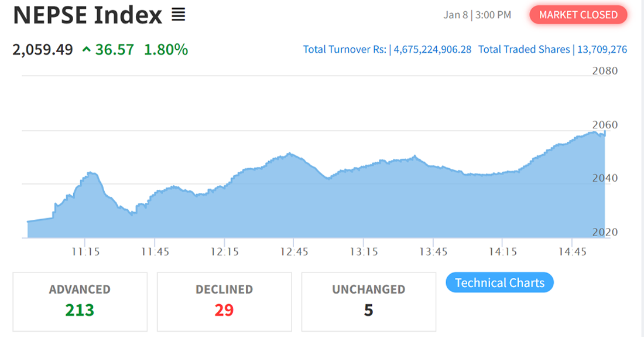Click the 12:45 time axis label
The width and height of the screenshot is (644, 337).
pos(293,252)
